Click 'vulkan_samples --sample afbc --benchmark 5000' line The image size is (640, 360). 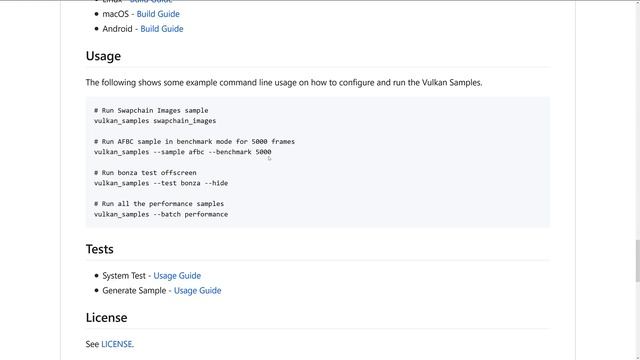click(182, 152)
